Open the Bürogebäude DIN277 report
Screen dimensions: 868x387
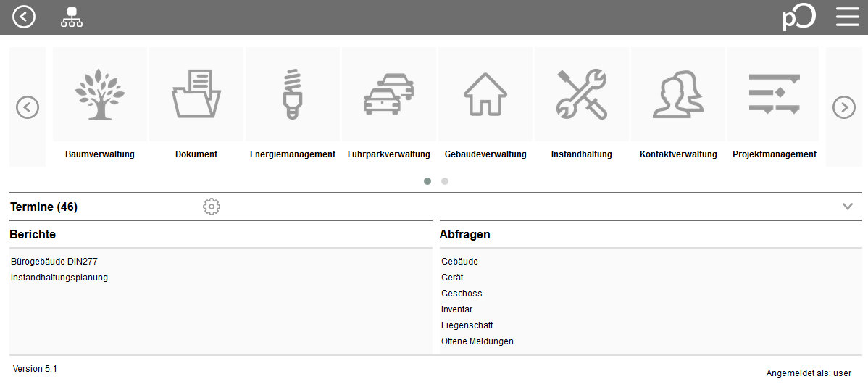[54, 262]
